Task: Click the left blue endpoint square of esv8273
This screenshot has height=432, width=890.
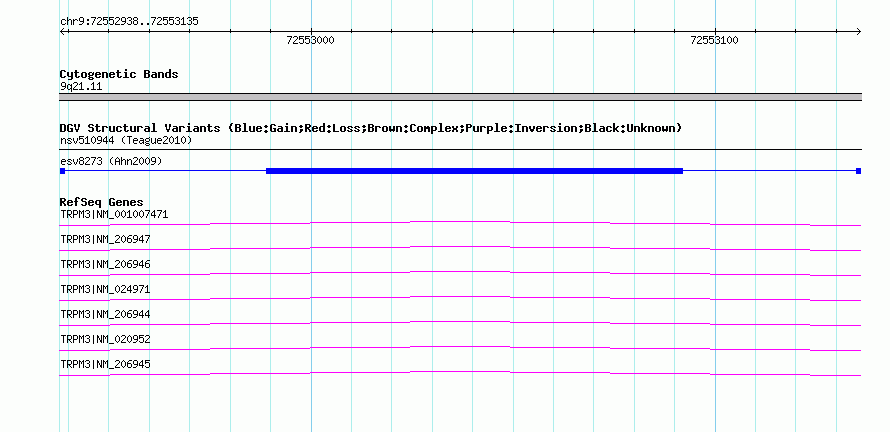Action: [x=62, y=171]
